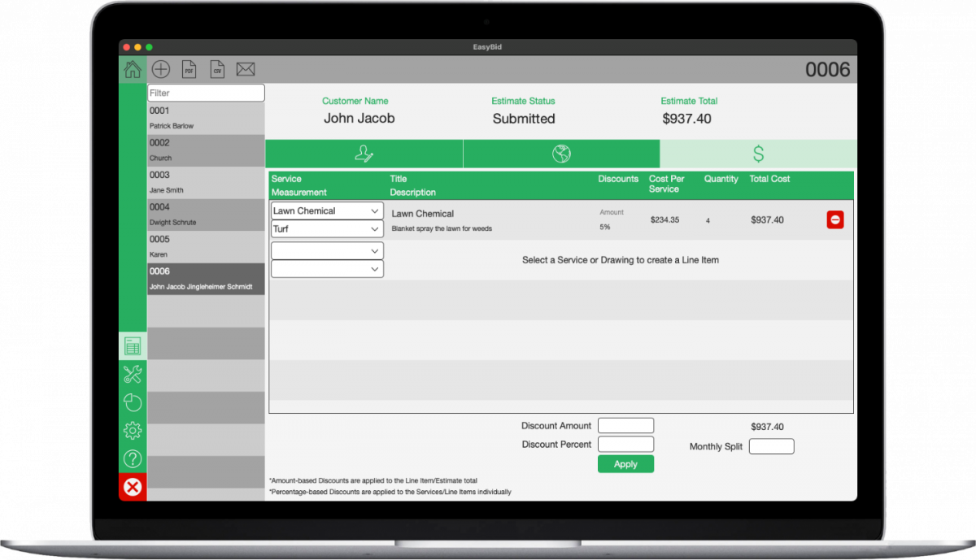This screenshot has height=560, width=976.
Task: Click the Apply discount button
Action: click(625, 463)
